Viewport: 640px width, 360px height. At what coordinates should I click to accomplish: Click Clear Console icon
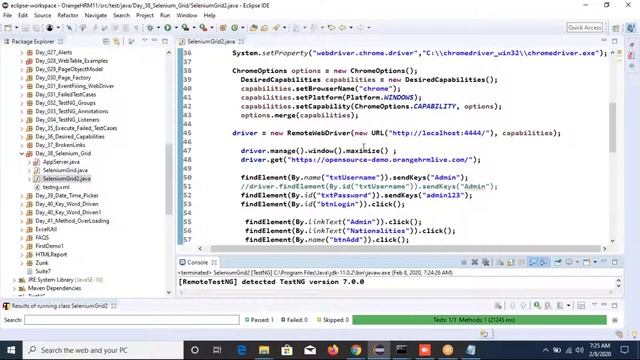pos(500,262)
